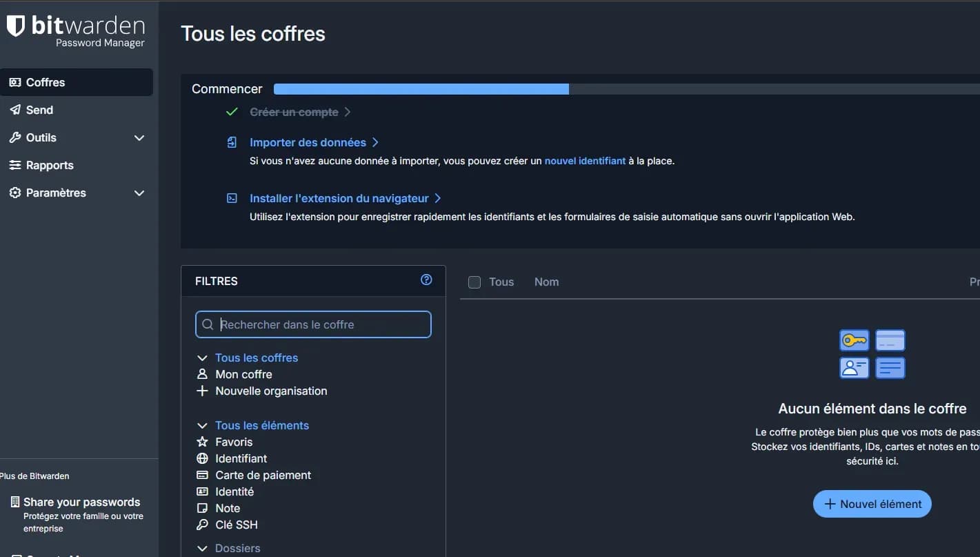Screen dimensions: 980x557
Task: Click the Commencer progress bar
Action: pyautogui.click(x=421, y=88)
